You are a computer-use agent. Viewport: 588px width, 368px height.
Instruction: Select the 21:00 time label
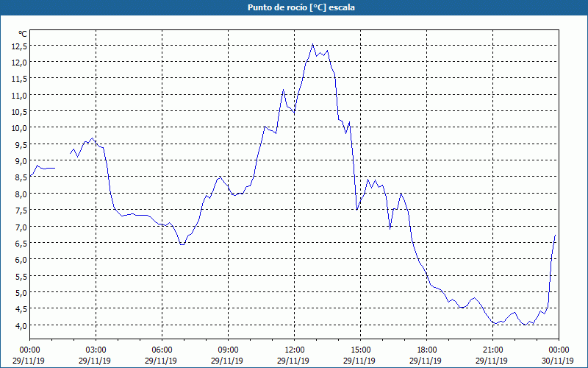pos(492,350)
